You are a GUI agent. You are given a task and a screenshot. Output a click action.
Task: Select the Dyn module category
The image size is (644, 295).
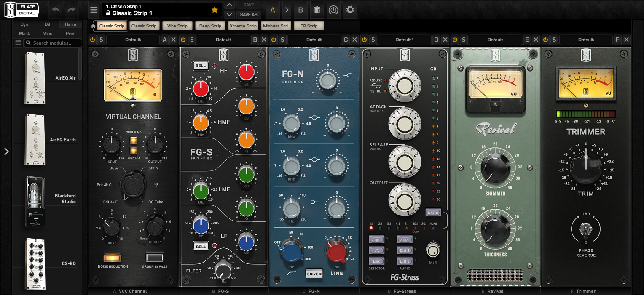point(24,24)
